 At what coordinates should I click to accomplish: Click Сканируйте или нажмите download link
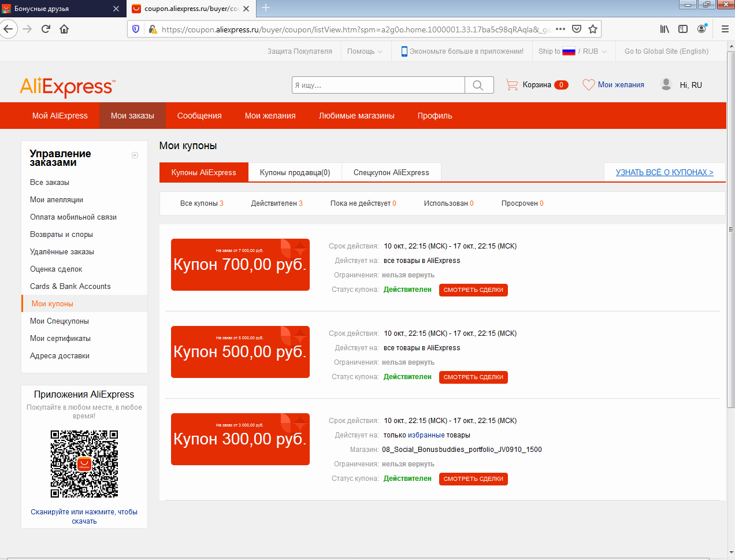[x=84, y=517]
